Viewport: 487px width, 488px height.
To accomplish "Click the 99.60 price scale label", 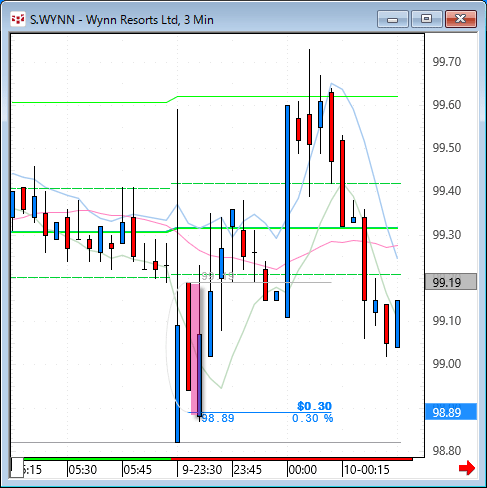I will 447,105.
